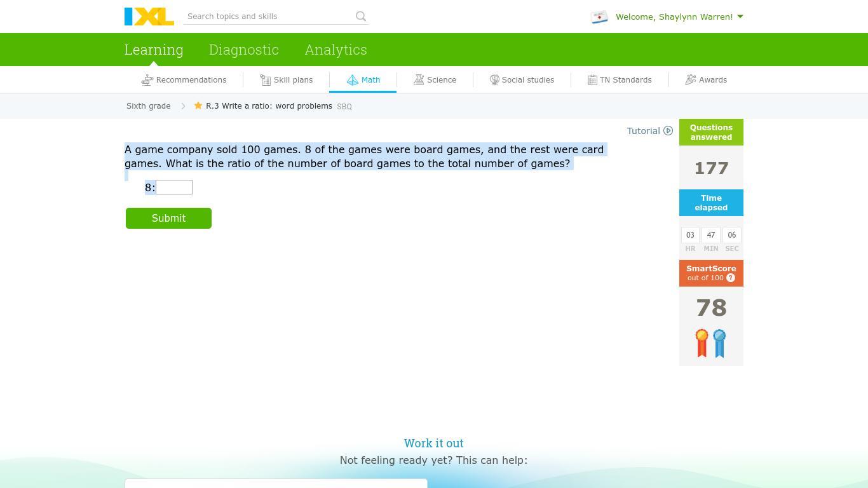The height and width of the screenshot is (488, 868).
Task: Click the profile card icon beside Welcome
Action: (x=599, y=17)
